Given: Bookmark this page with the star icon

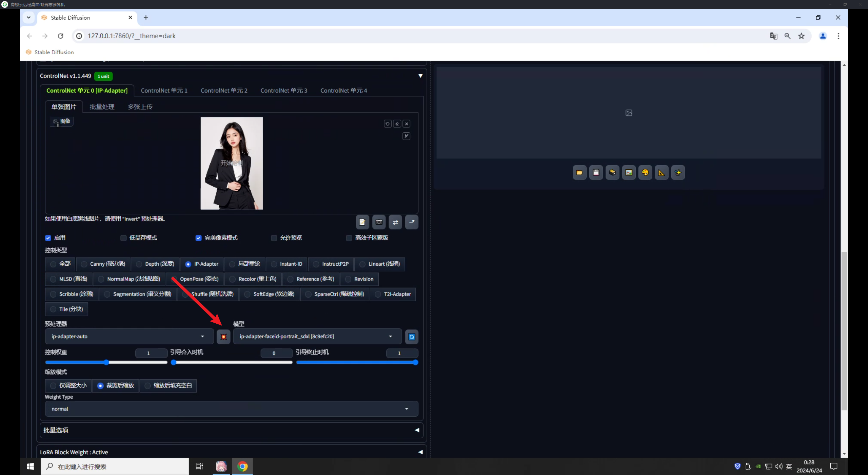Looking at the screenshot, I should [801, 36].
